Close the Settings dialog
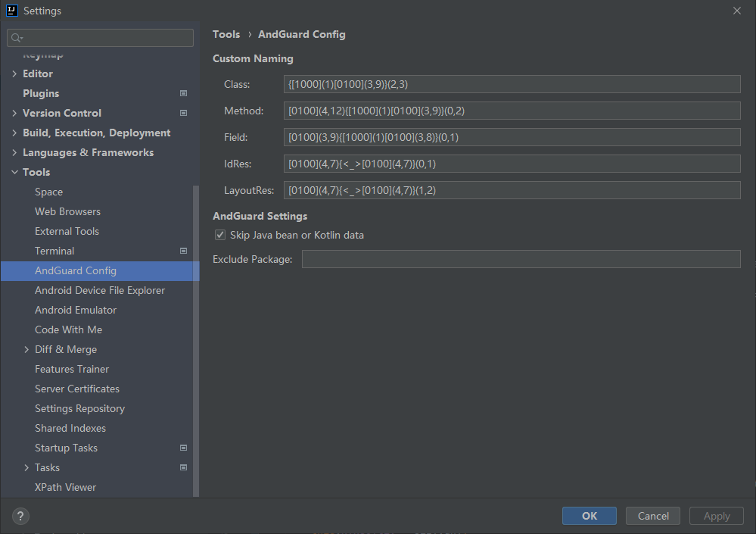 [x=737, y=11]
